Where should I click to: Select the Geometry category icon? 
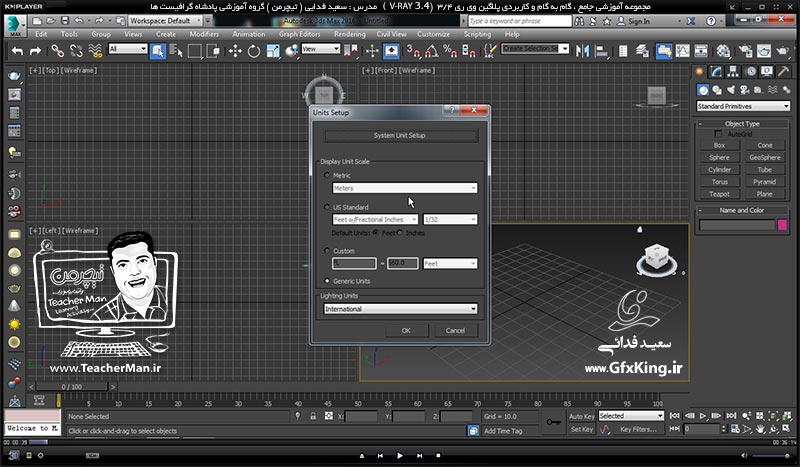[704, 90]
